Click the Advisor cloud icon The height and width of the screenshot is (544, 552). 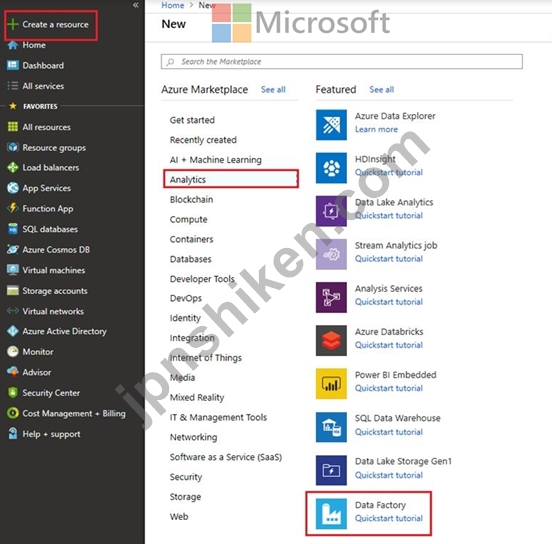click(13, 372)
